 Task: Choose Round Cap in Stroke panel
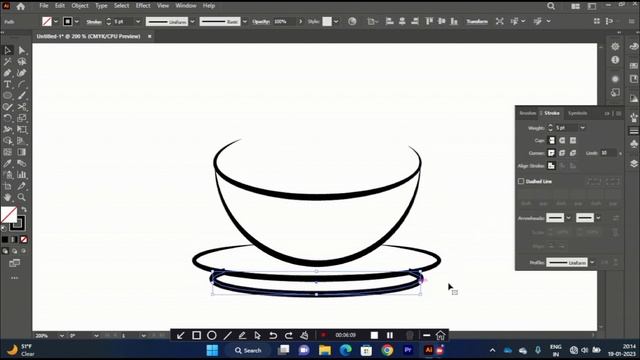[x=562, y=140]
